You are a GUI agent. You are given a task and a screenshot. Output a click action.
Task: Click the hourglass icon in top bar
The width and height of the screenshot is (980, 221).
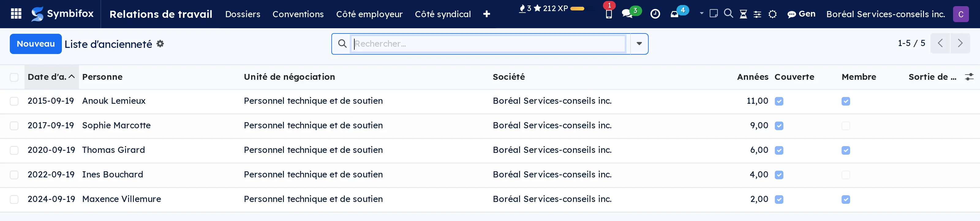point(743,14)
